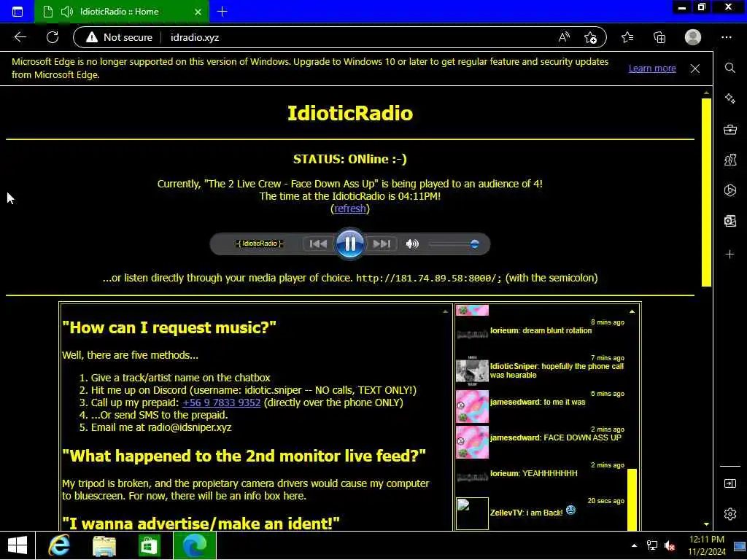This screenshot has width=747, height=560.
Task: Dismiss the Edge unsupported banner
Action: click(695, 69)
